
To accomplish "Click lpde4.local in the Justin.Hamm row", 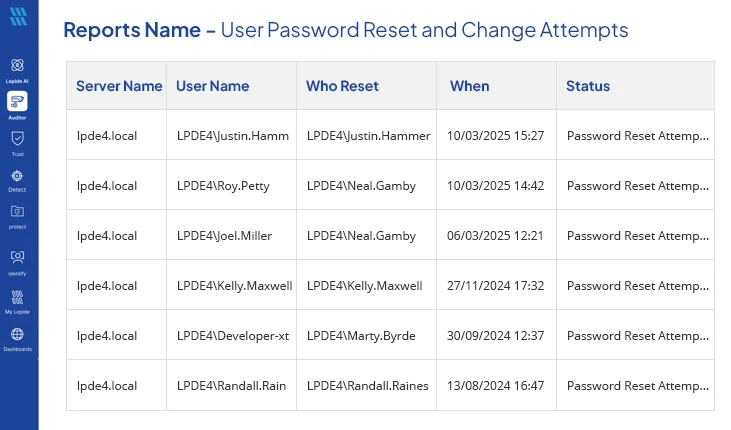I will click(x=107, y=136).
